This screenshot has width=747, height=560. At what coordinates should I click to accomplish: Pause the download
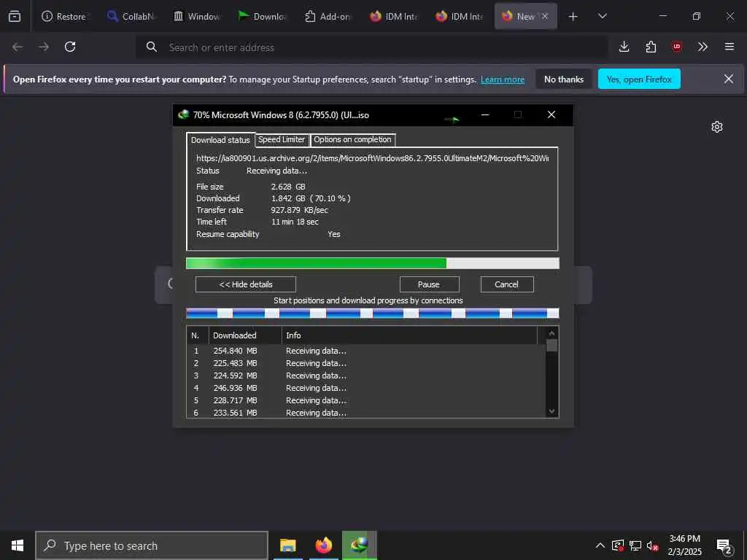click(429, 284)
